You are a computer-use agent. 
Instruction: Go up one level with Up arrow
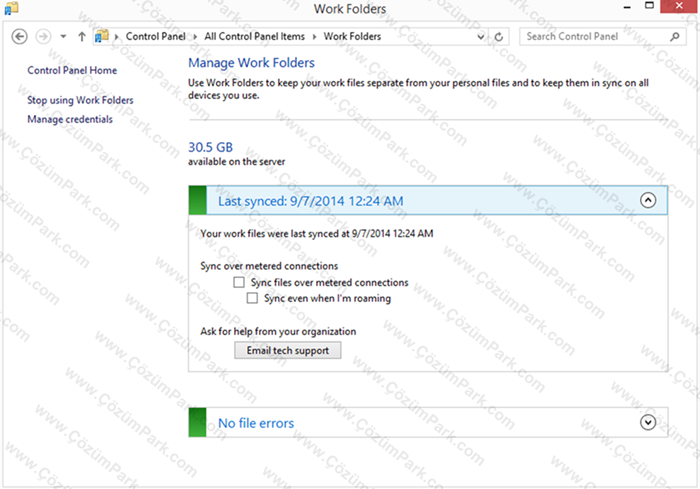point(82,37)
